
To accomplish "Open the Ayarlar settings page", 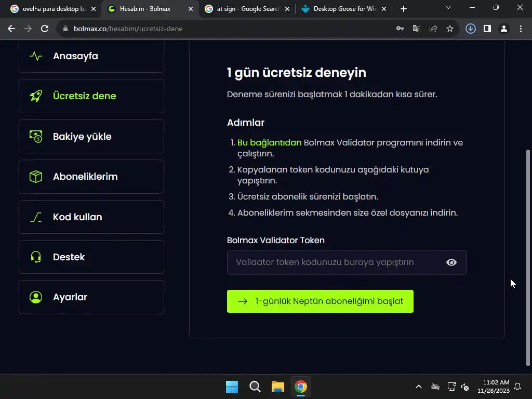I will [x=91, y=297].
